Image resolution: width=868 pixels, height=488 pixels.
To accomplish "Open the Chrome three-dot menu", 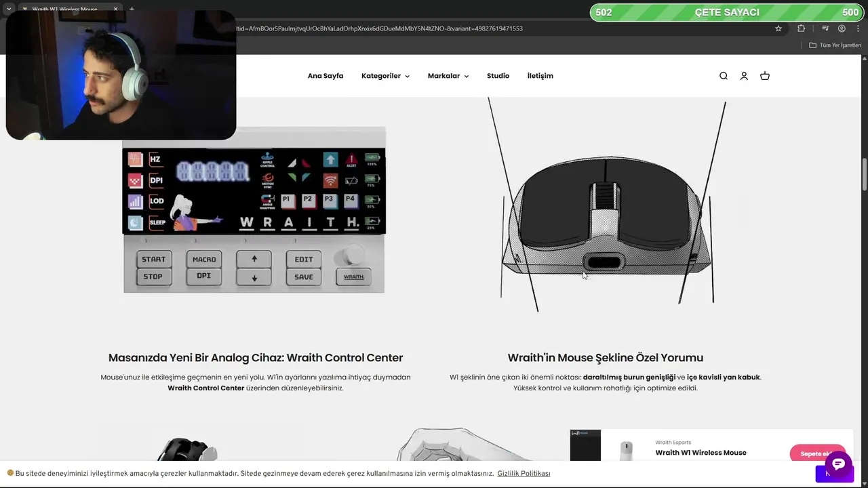I will (858, 28).
